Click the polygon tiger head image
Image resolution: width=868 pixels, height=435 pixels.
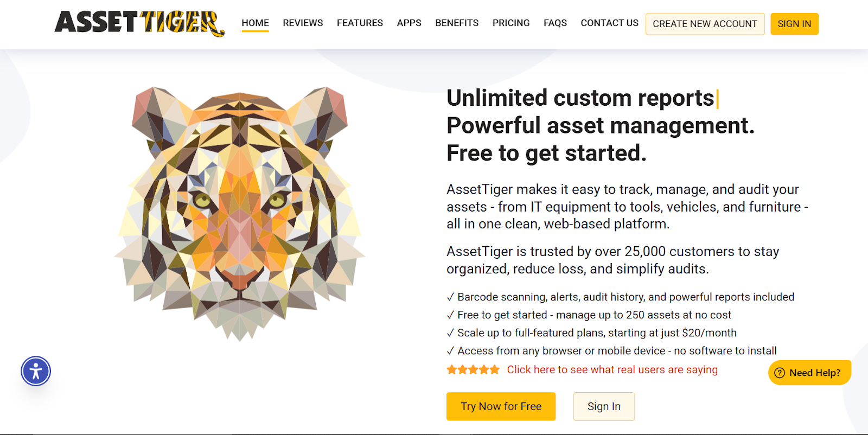tap(239, 213)
